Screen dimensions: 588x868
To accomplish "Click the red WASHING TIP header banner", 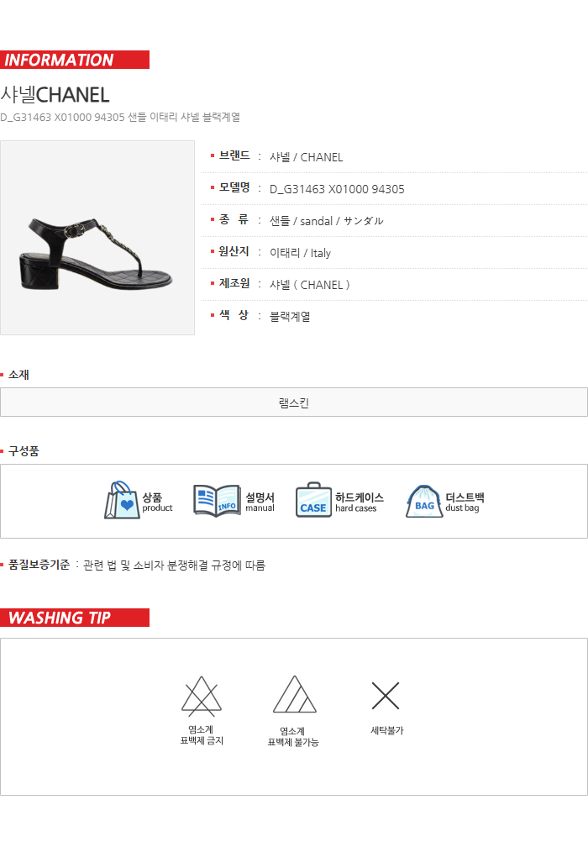I will click(75, 618).
